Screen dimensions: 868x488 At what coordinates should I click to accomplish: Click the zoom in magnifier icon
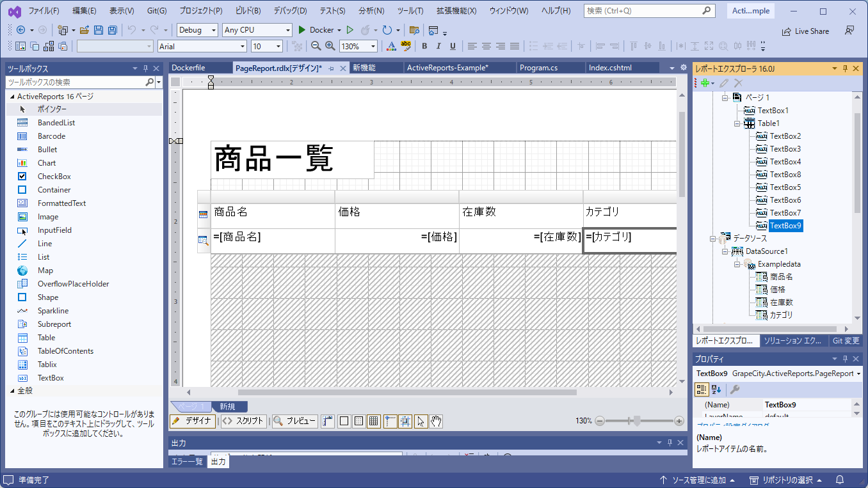(x=330, y=46)
